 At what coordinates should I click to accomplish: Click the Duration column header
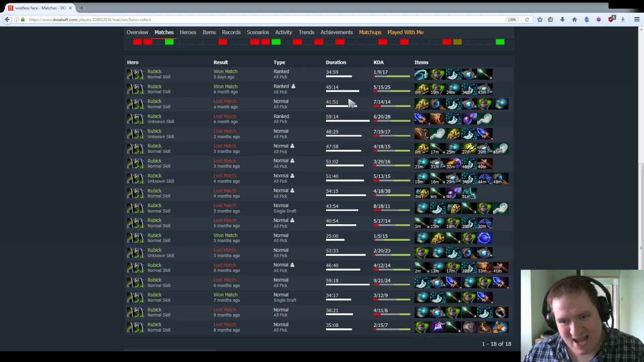tap(336, 62)
